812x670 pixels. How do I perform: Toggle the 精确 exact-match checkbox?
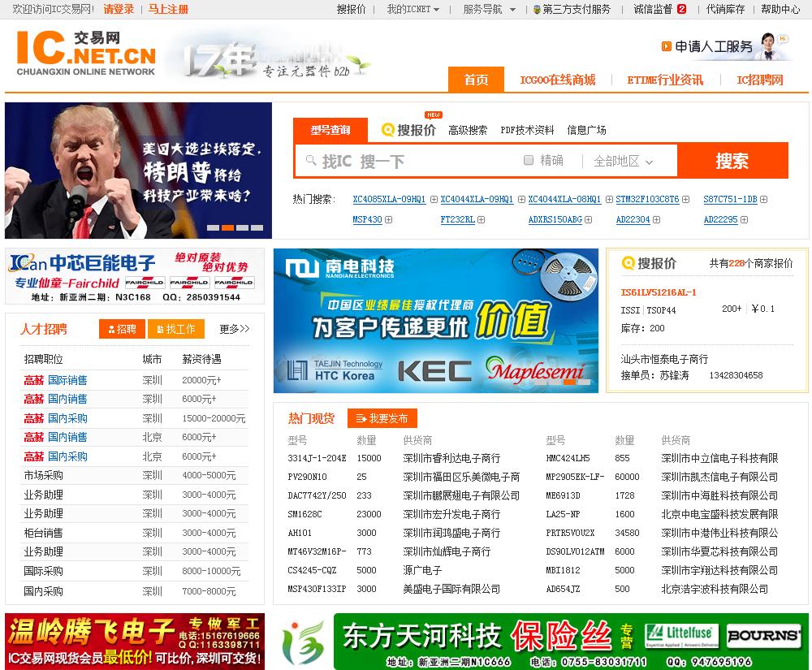click(x=529, y=160)
